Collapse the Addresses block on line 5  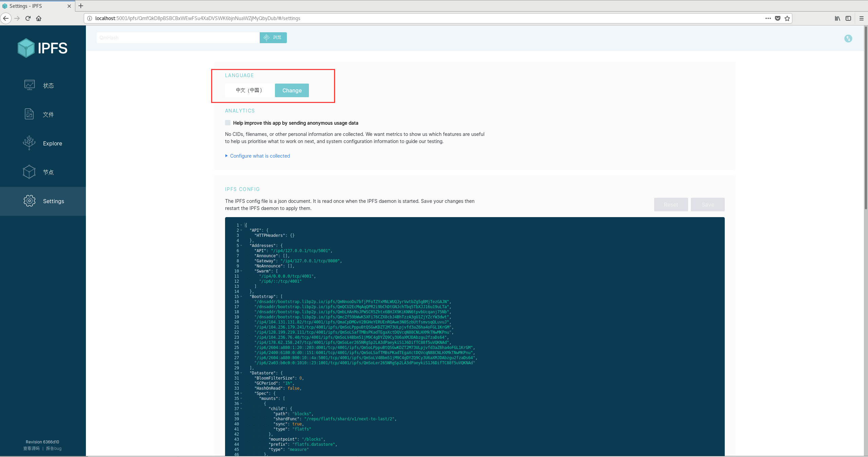click(241, 246)
